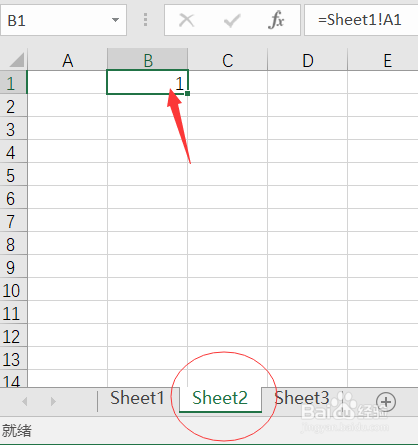Select column D header

[x=308, y=60]
